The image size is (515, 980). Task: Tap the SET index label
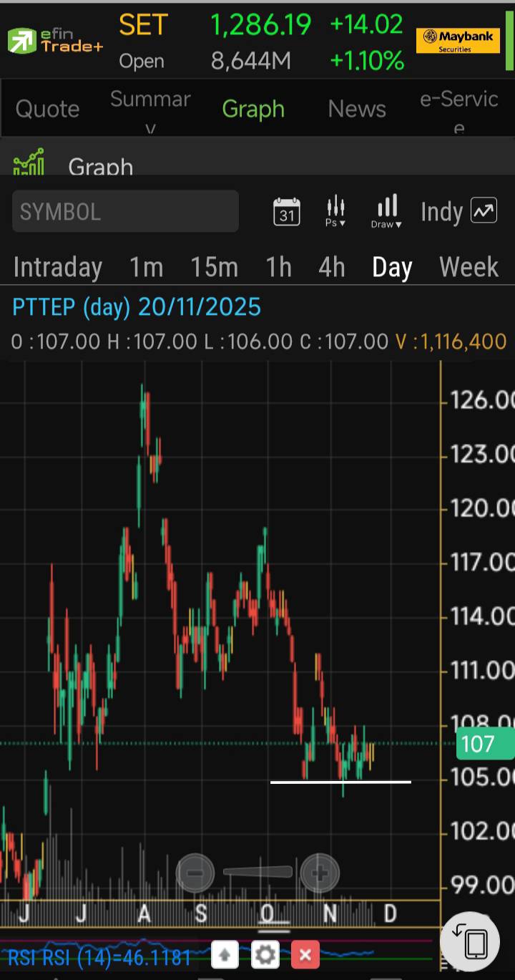143,25
